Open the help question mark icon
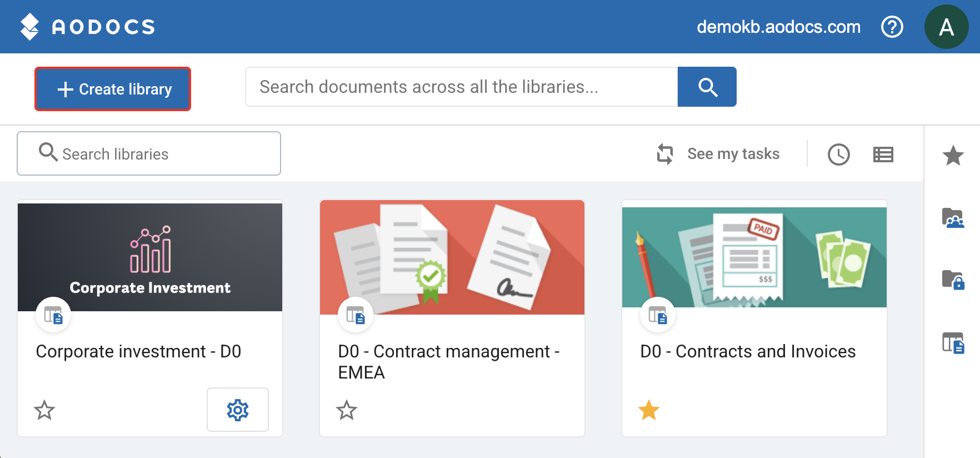 (892, 27)
